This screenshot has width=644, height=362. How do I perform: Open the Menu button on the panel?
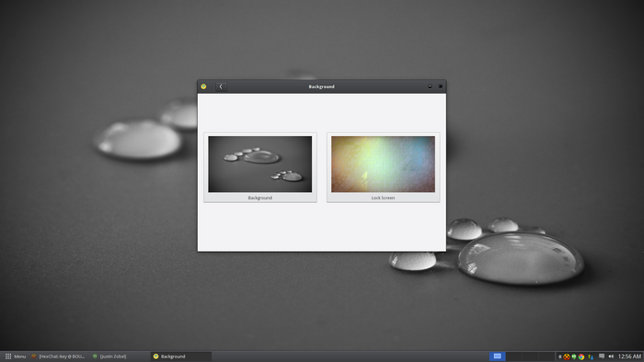pos(16,356)
